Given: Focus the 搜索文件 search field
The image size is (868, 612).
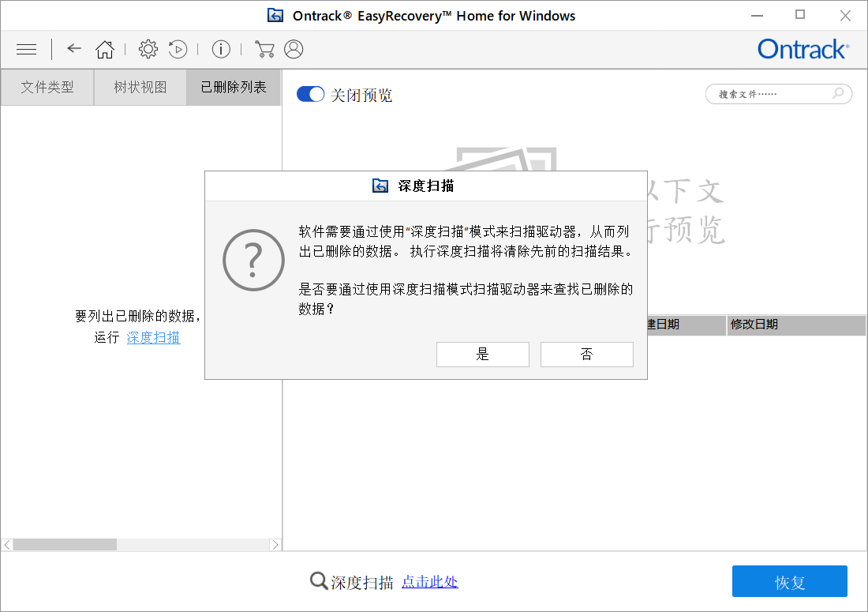Looking at the screenshot, I should coord(778,94).
